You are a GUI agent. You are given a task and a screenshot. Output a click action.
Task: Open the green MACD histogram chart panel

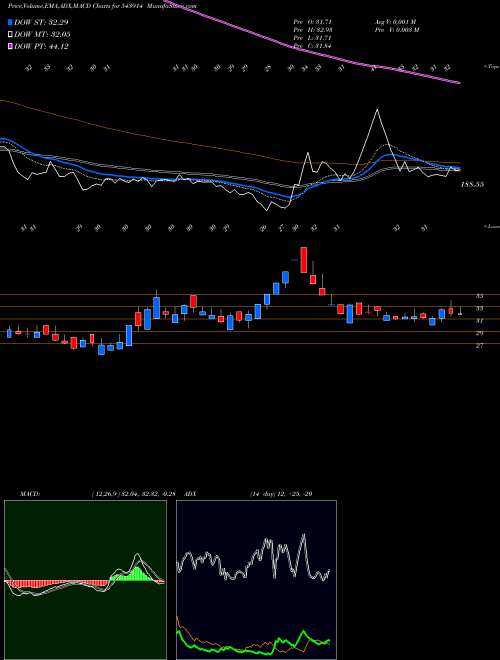click(85, 580)
